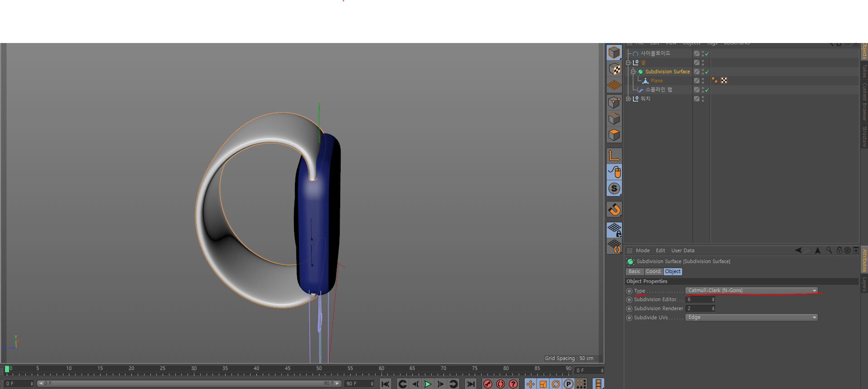Go to the end of animation

click(x=471, y=384)
